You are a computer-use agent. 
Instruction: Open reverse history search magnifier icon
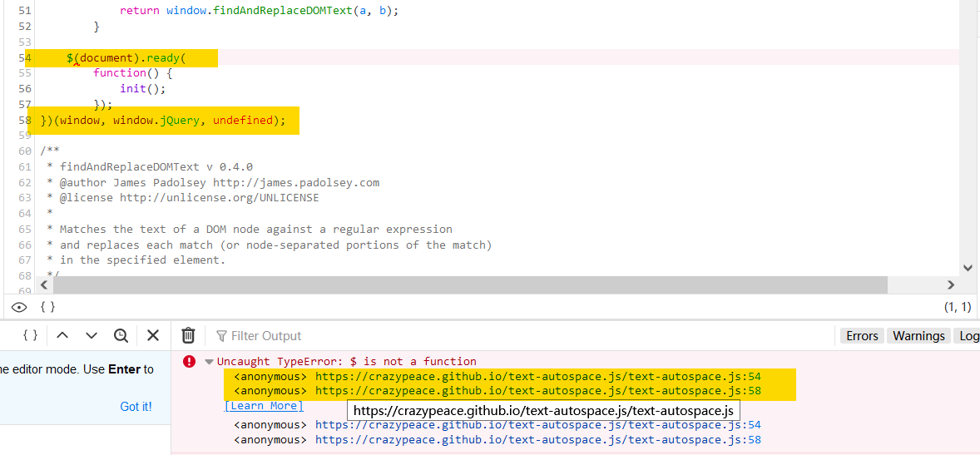pos(121,335)
